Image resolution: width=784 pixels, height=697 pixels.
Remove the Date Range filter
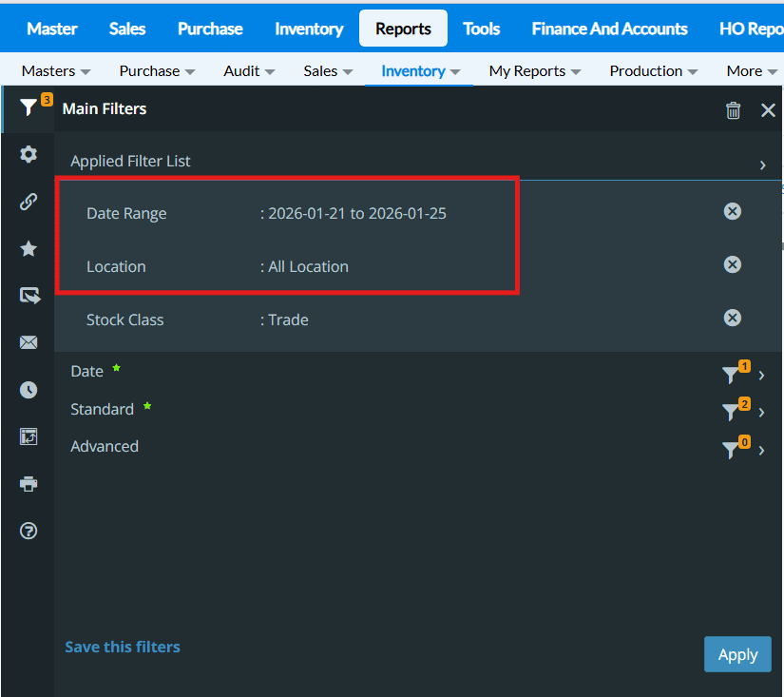[x=733, y=211]
